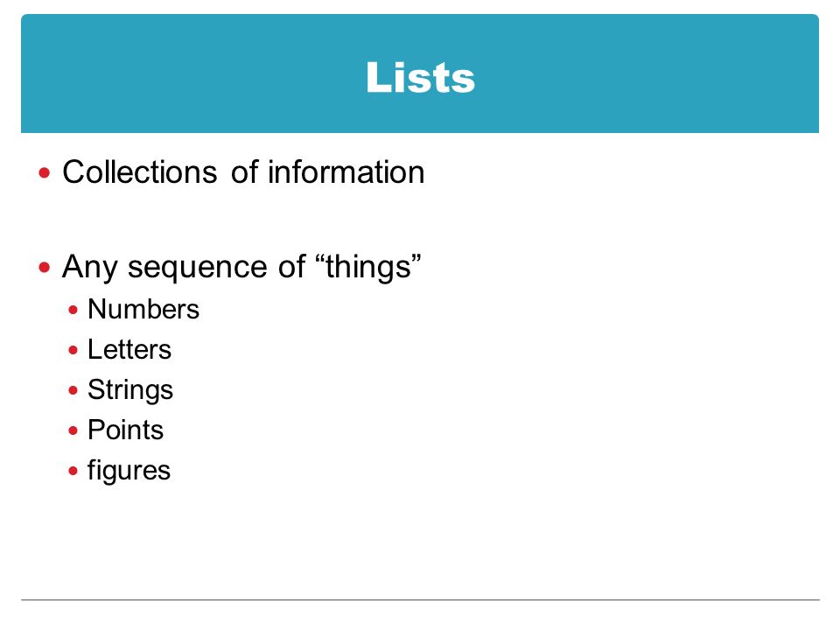The width and height of the screenshot is (840, 630).
Task: Click the gray footer divider line
Action: [x=420, y=600]
